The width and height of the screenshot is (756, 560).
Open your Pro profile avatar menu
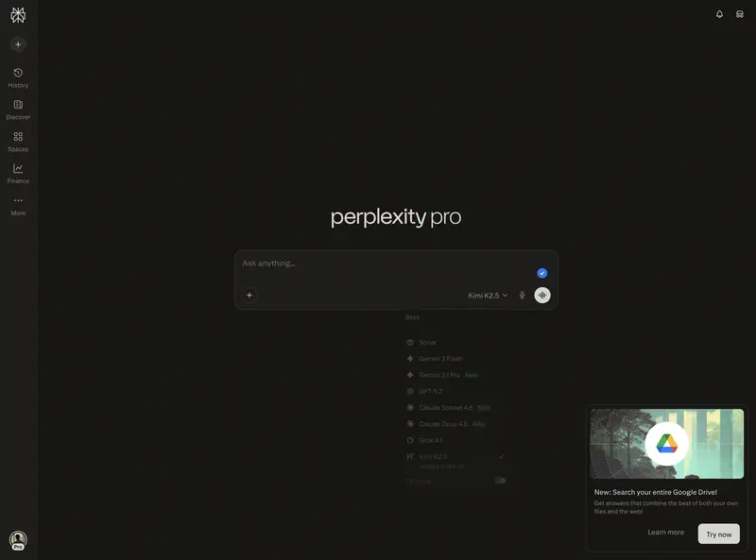[17, 540]
